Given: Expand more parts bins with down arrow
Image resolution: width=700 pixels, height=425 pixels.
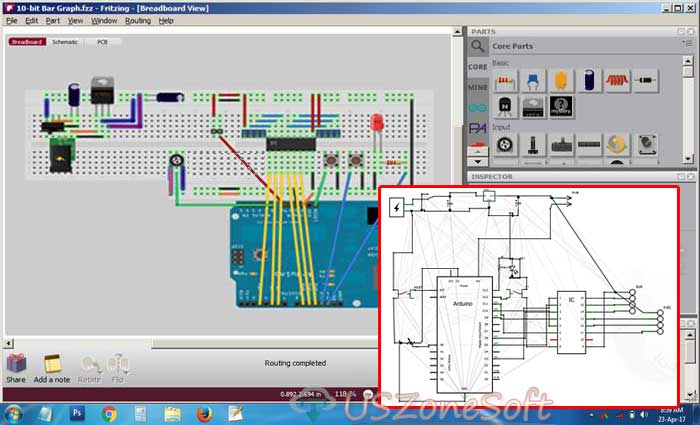Looking at the screenshot, I should 477,162.
